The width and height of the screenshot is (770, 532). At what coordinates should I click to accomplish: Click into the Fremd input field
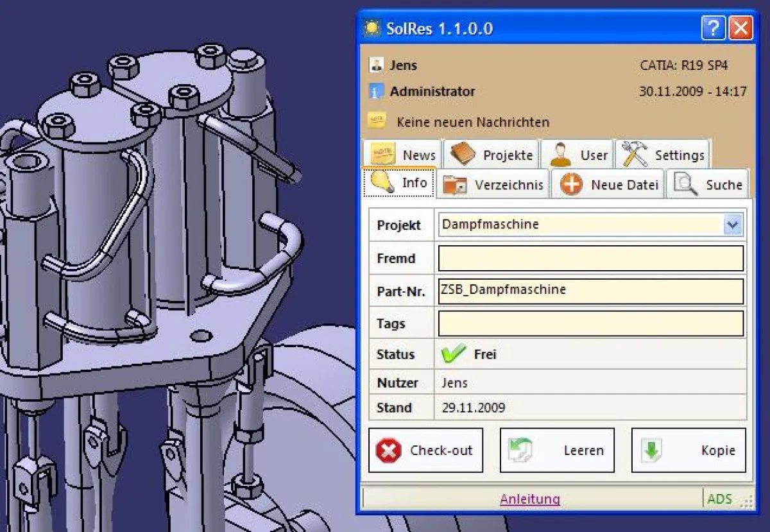(590, 259)
